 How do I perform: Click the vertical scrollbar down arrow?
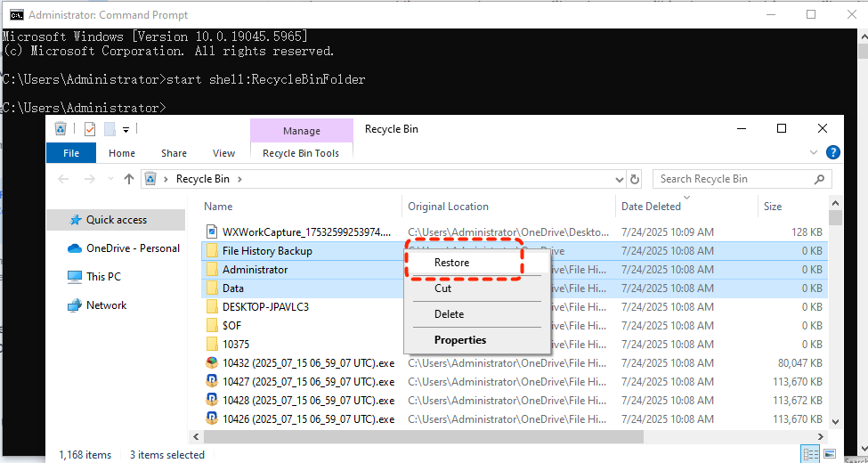835,421
